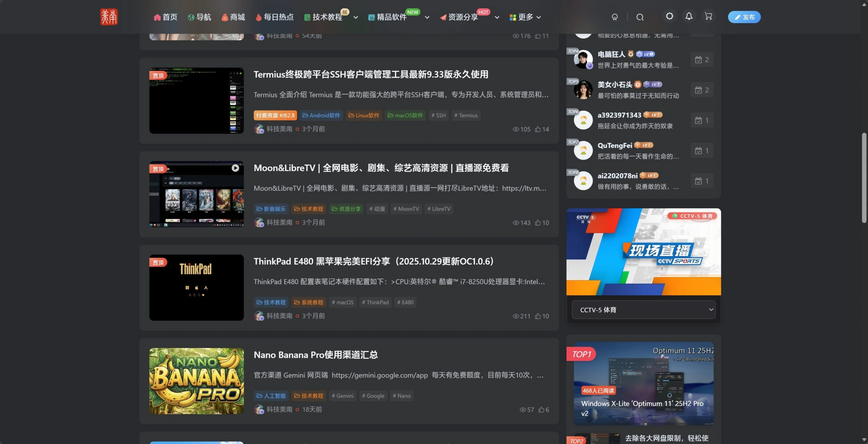Screen dimensions: 868x444
Task: Open notifications bell icon
Action: point(689,16)
